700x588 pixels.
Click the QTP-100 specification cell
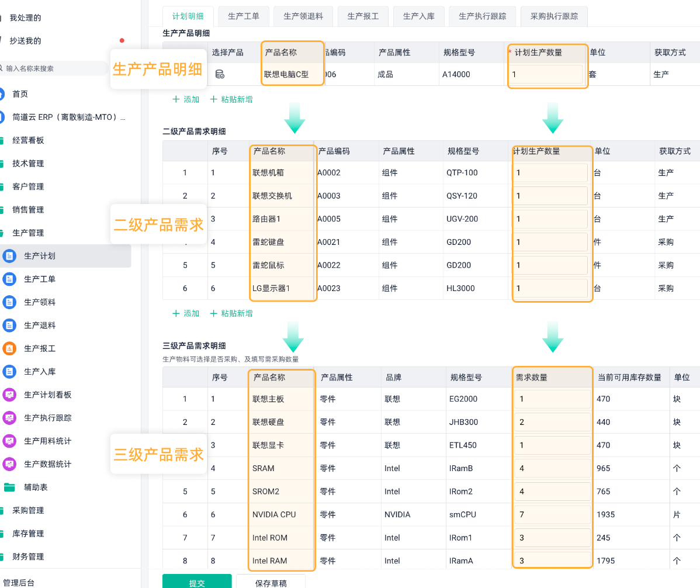[x=462, y=173]
